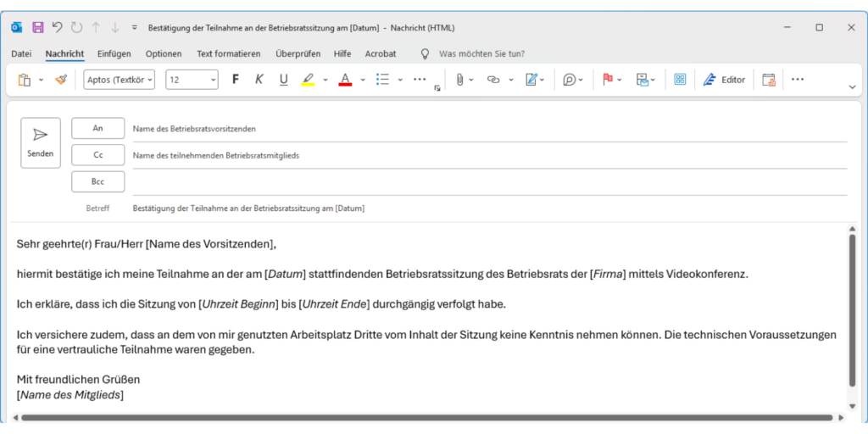The image size is (868, 434).
Task: Click the scroll up arrow of message body
Action: (853, 229)
